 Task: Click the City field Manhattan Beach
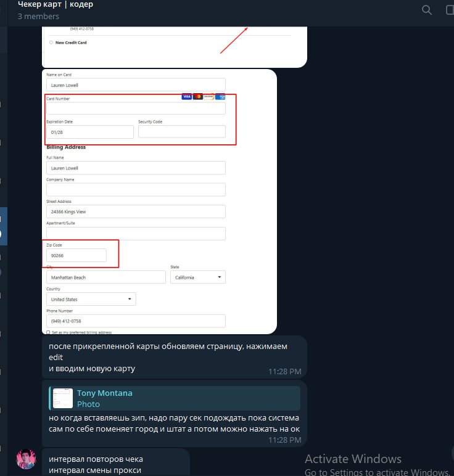(x=106, y=277)
